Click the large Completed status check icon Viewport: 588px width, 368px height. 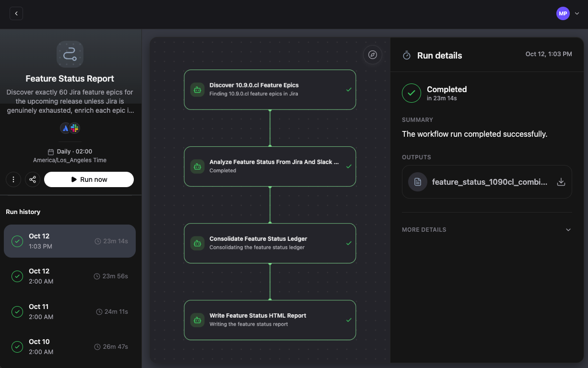tap(411, 94)
